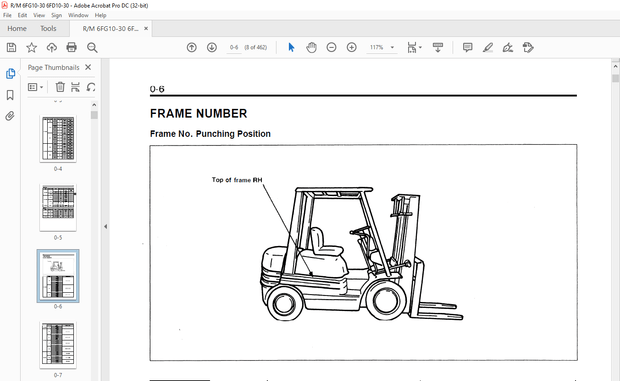Select the page 0-7 thumbnail
This screenshot has height=381, width=620.
pos(58,345)
